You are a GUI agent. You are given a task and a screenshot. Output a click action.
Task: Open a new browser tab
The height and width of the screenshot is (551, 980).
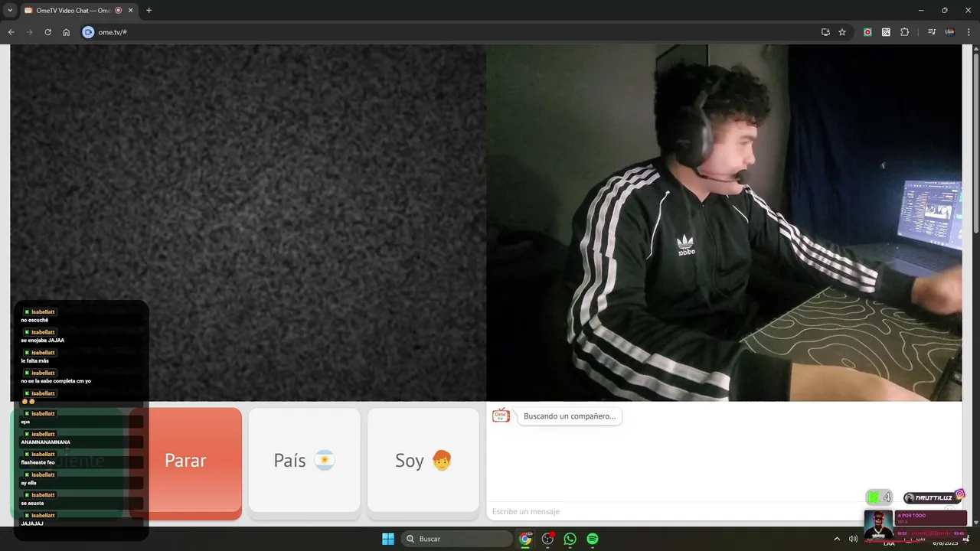coord(149,11)
